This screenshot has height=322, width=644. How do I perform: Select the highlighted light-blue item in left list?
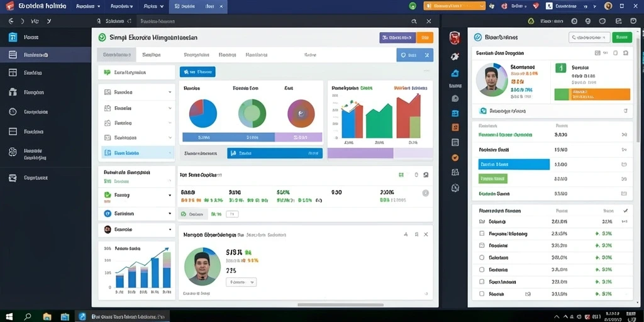pyautogui.click(x=138, y=153)
